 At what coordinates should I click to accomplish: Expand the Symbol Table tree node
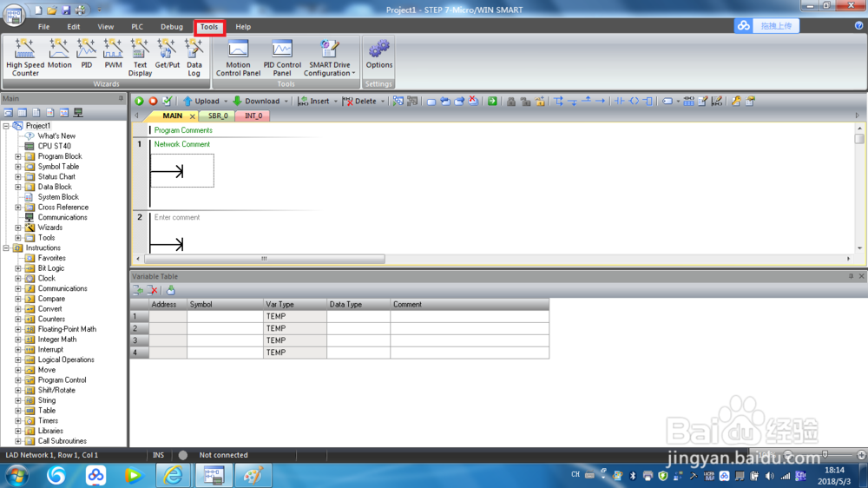click(x=17, y=166)
